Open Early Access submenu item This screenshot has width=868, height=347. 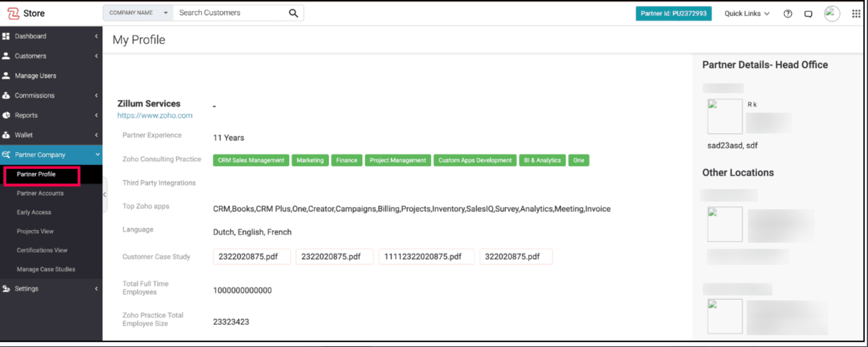click(x=34, y=212)
